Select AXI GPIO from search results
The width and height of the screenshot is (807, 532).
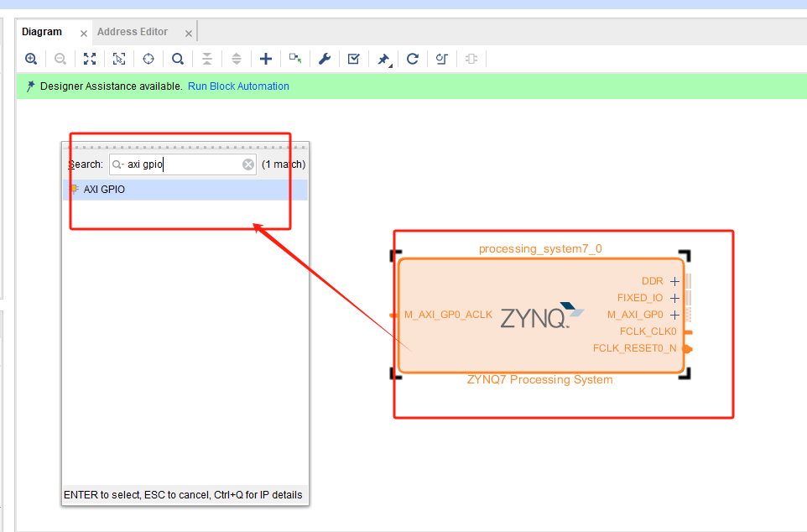[x=185, y=190]
